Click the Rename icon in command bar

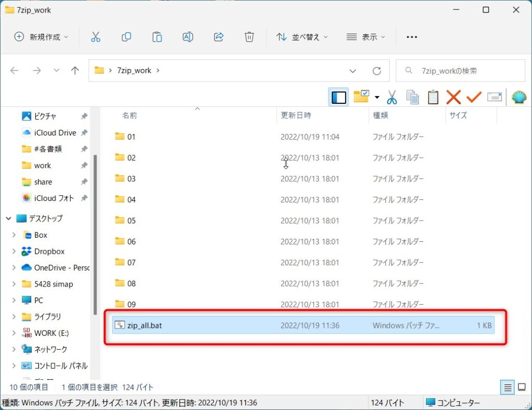tap(188, 37)
